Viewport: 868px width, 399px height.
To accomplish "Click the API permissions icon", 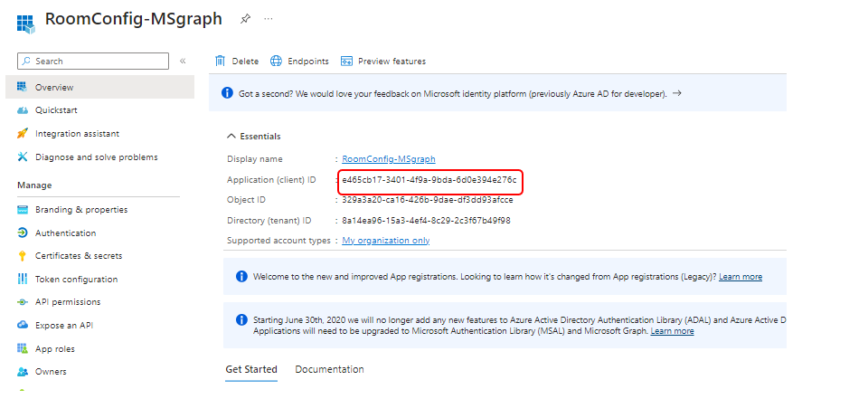I will [22, 302].
